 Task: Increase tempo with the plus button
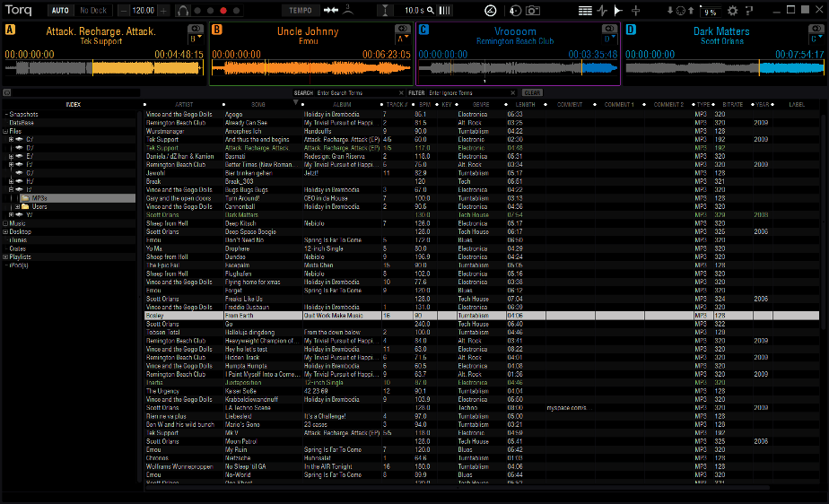(162, 10)
